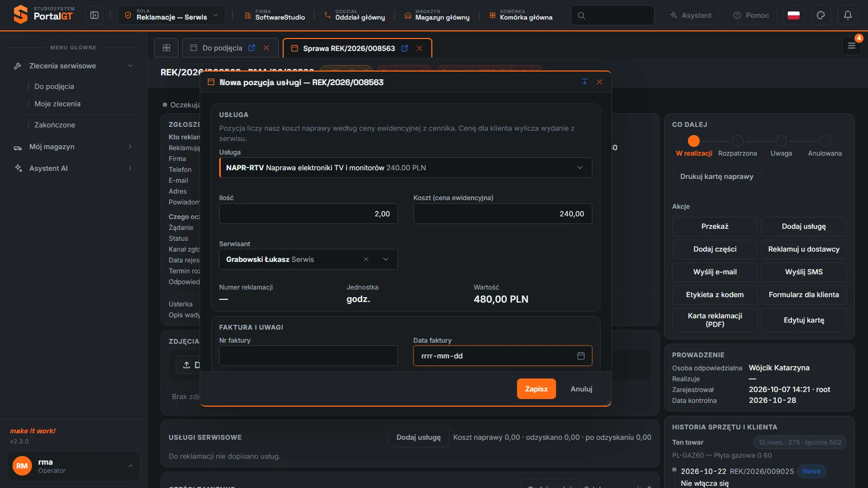868x488 pixels.
Task: Open the Usługa NAPR-RTV dropdown
Action: (x=406, y=168)
